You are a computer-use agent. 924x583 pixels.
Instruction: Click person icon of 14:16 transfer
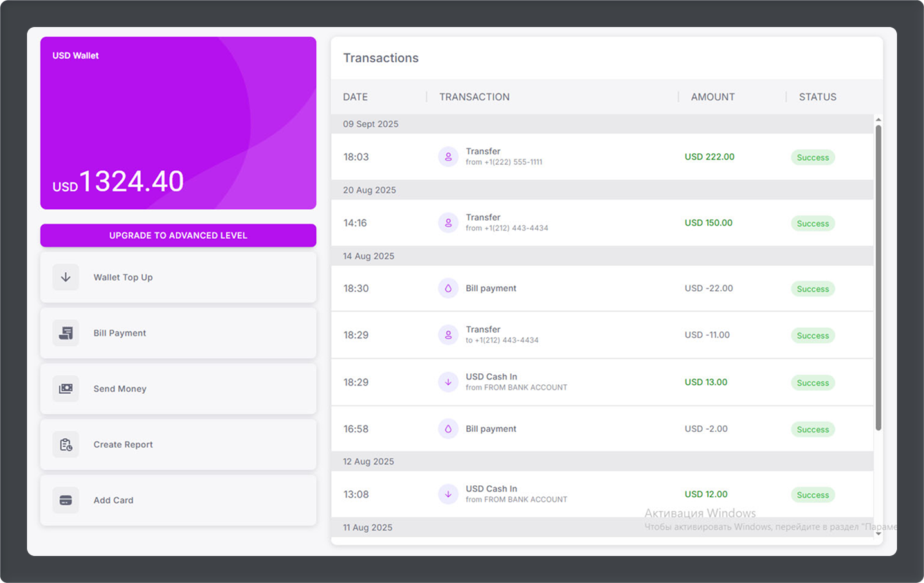pyautogui.click(x=448, y=223)
